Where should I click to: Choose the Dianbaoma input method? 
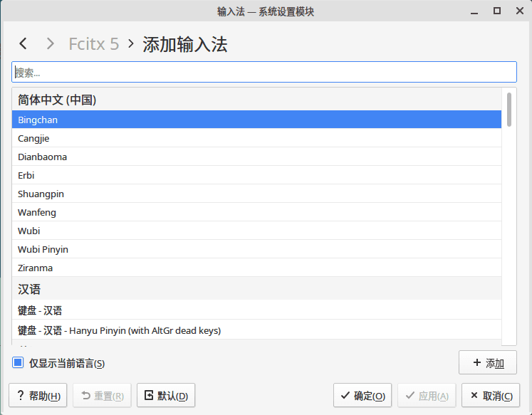click(x=256, y=157)
